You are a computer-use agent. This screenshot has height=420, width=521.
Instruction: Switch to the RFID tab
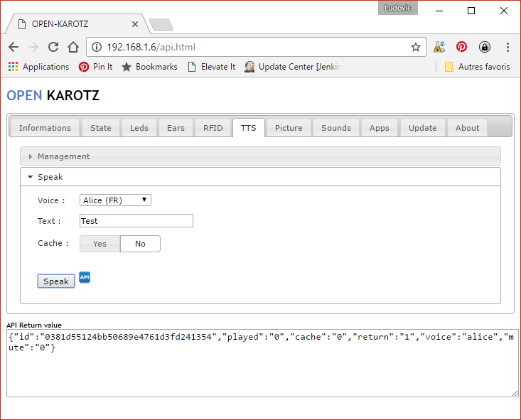point(213,128)
